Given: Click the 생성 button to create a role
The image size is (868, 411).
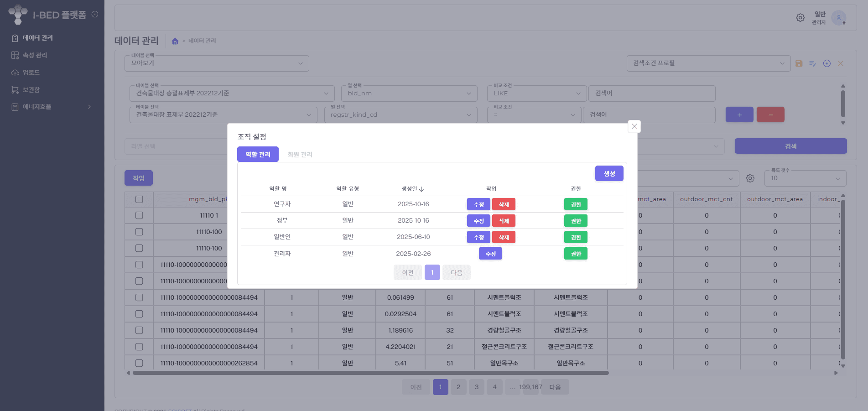Looking at the screenshot, I should 609,173.
